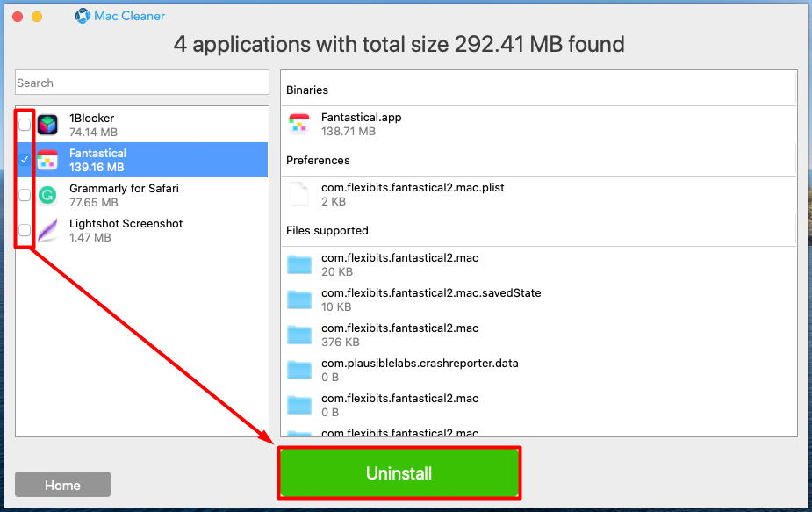The width and height of the screenshot is (812, 512).
Task: Select the Grammarly green G icon
Action: (47, 195)
